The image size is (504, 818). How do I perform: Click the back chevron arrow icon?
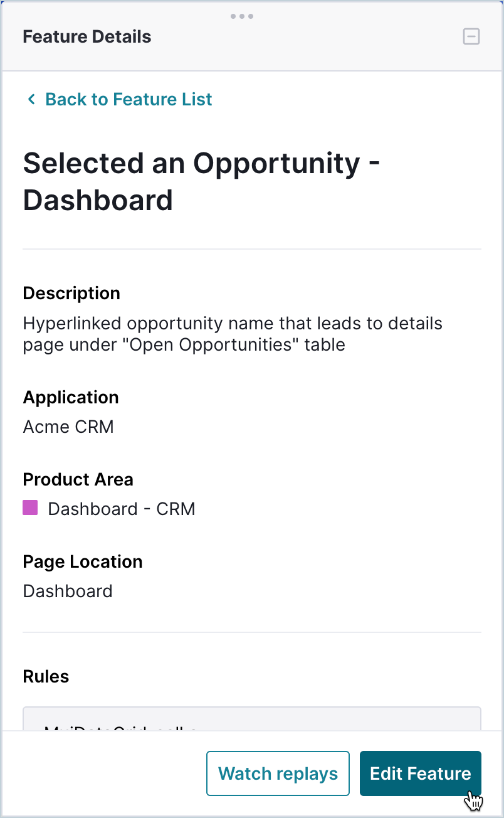(x=31, y=99)
